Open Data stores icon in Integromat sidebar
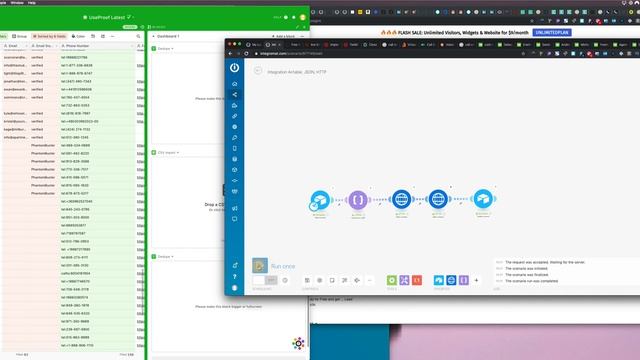 click(x=234, y=159)
